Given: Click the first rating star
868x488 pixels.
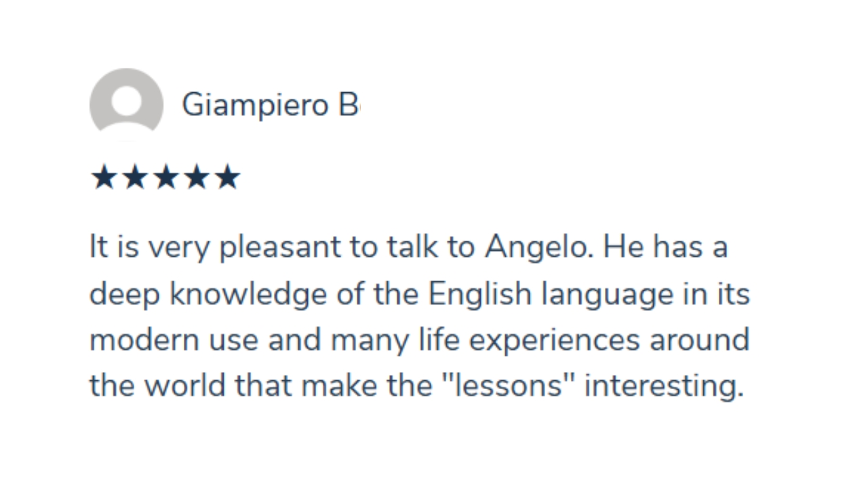Looking at the screenshot, I should pyautogui.click(x=104, y=178).
